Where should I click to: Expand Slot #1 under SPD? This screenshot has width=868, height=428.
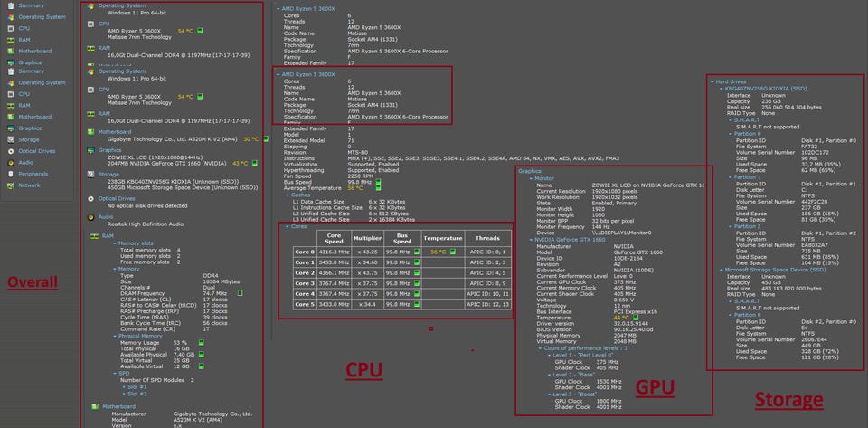pyautogui.click(x=124, y=387)
